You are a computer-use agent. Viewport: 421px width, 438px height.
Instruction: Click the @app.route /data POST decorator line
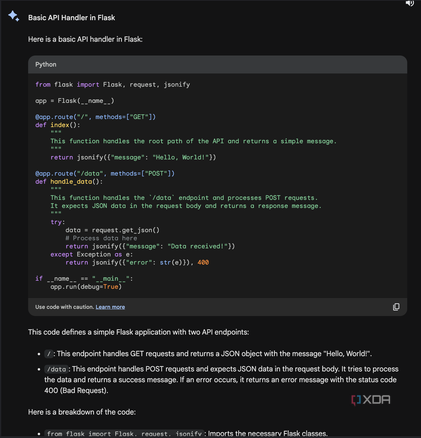click(x=105, y=174)
